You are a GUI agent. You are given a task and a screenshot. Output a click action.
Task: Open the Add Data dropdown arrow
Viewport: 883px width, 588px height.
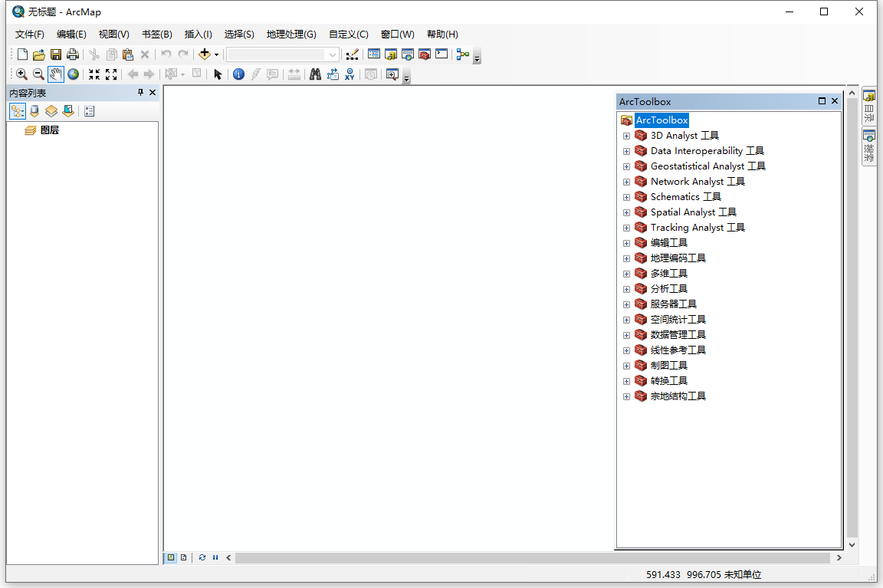(216, 54)
